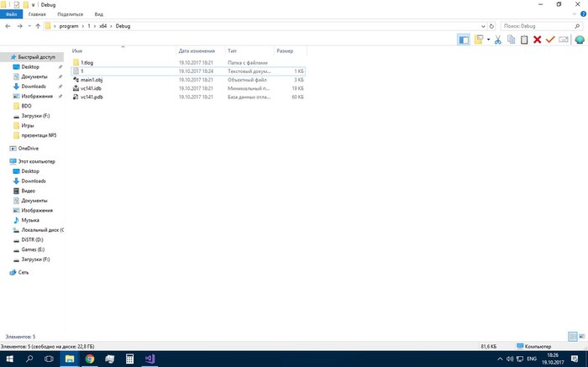588x367 pixels.
Task: Open the Файл menu tab
Action: (11, 14)
